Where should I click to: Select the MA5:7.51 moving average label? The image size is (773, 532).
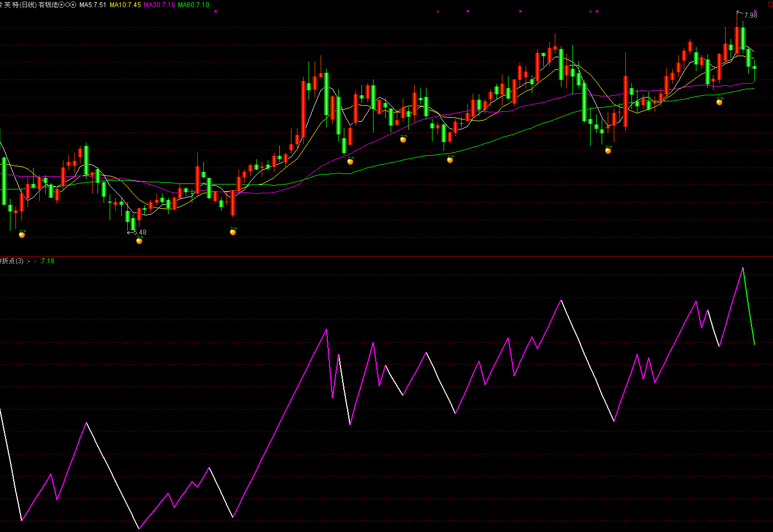pos(93,5)
